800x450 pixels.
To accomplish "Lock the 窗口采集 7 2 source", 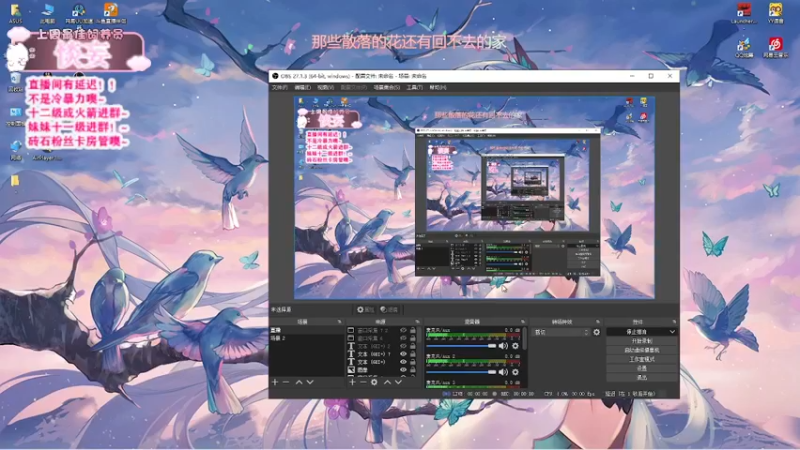I will (x=413, y=331).
